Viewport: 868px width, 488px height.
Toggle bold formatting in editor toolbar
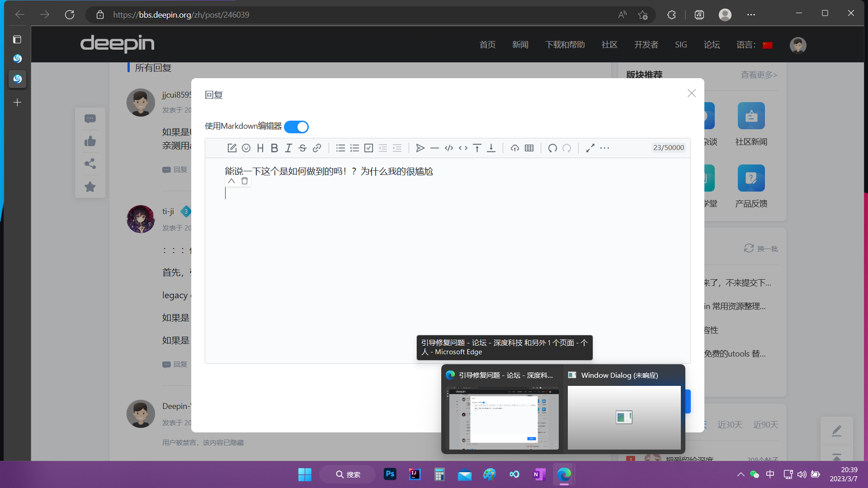(274, 148)
